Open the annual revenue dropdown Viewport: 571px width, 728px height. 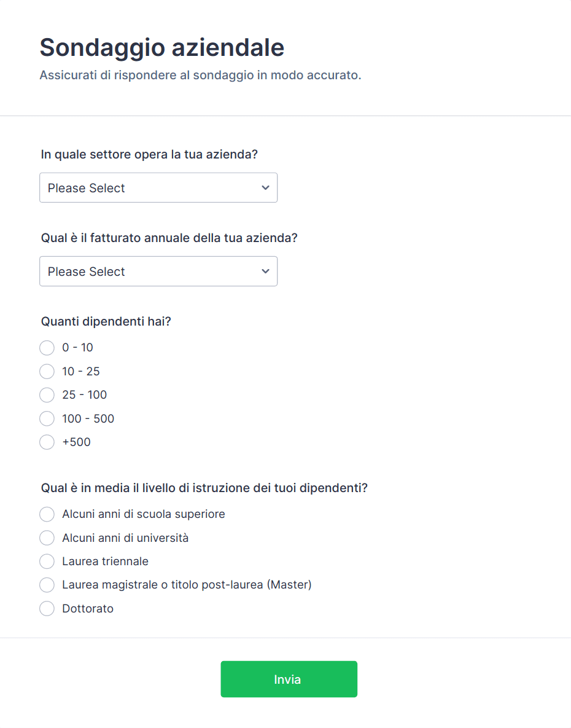point(158,271)
